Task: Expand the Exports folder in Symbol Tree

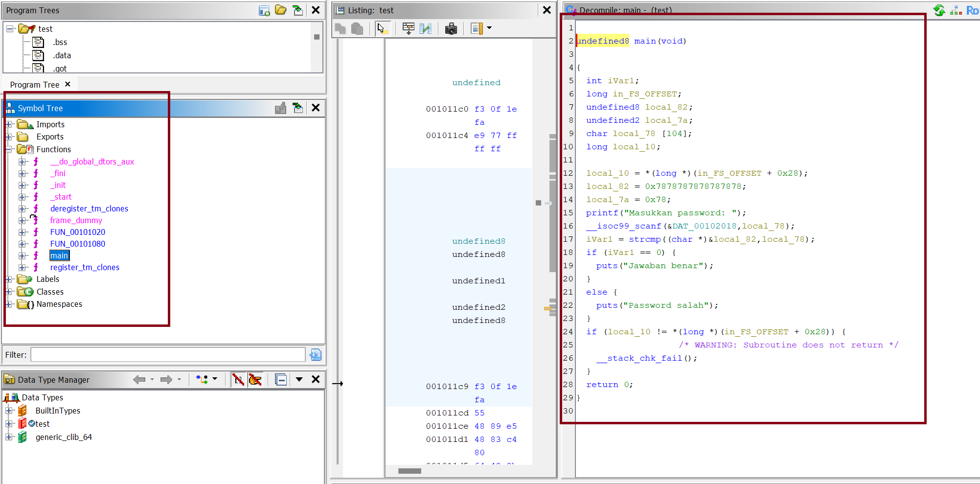Action: point(9,137)
